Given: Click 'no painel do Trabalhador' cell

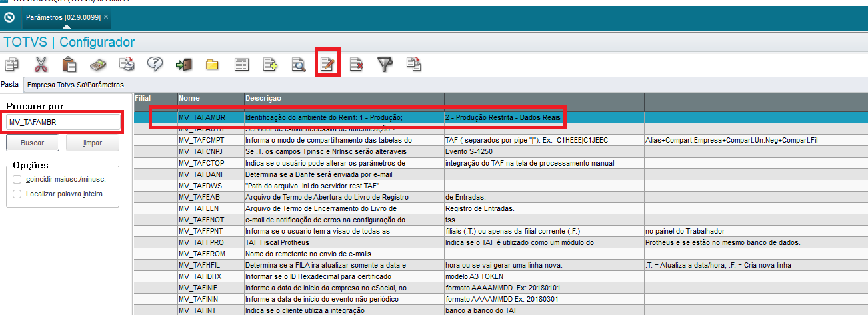Looking at the screenshot, I should 756,231.
